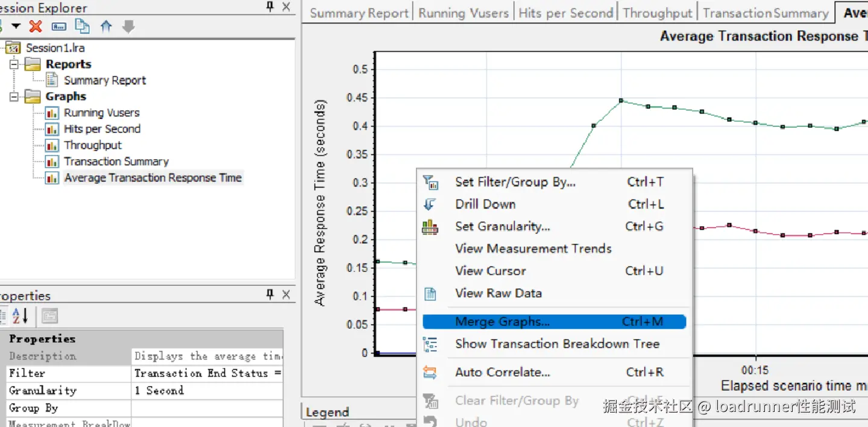The width and height of the screenshot is (868, 427).
Task: Click the property pages icon in Properties toolbar
Action: pos(49,315)
